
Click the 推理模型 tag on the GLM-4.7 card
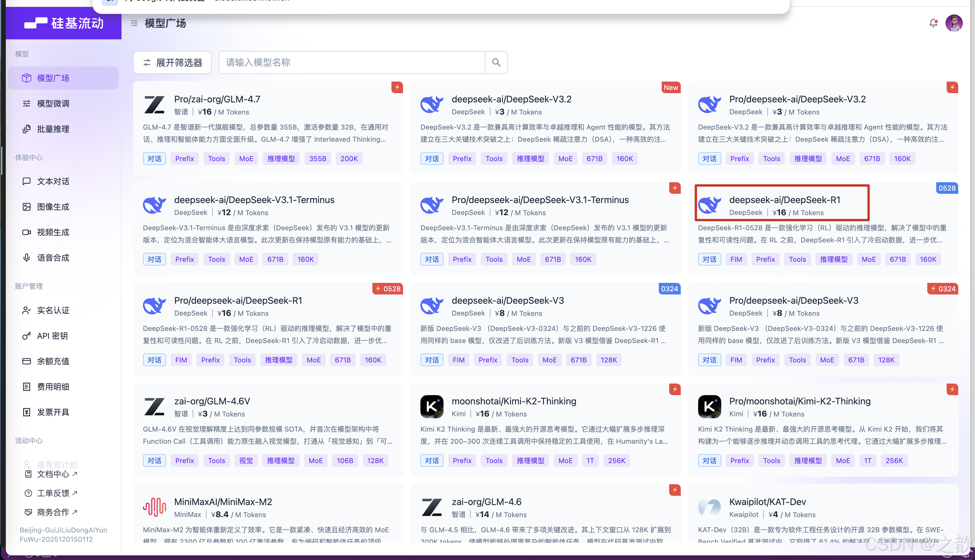(x=281, y=159)
